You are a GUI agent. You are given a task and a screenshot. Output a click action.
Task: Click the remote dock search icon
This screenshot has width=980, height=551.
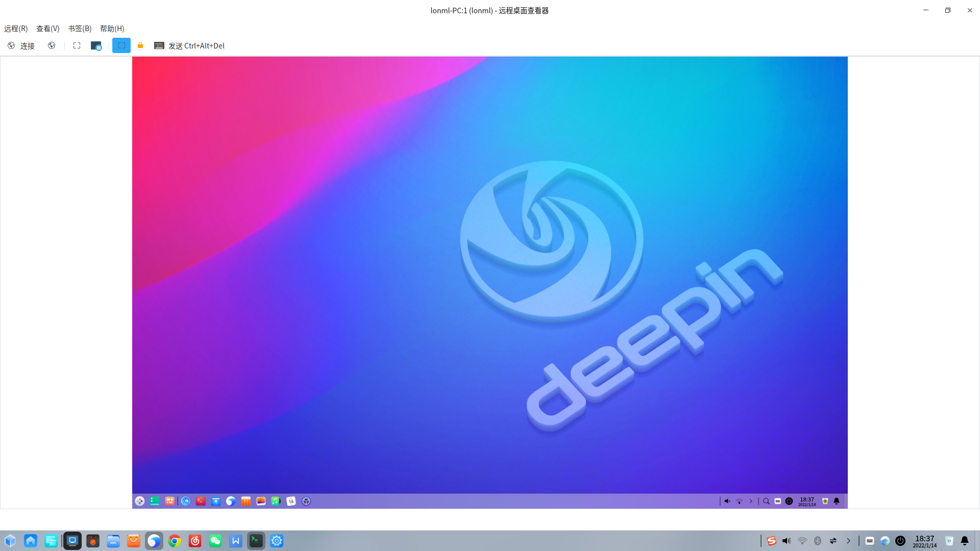tap(766, 502)
